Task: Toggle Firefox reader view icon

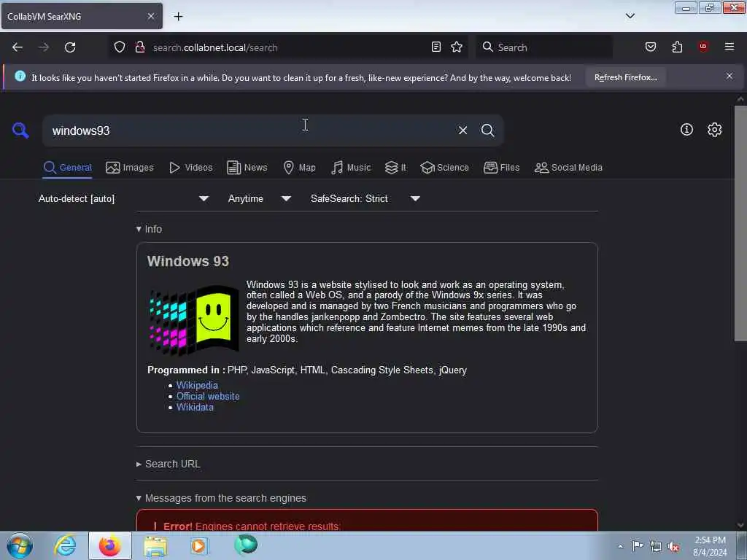Action: pyautogui.click(x=436, y=47)
